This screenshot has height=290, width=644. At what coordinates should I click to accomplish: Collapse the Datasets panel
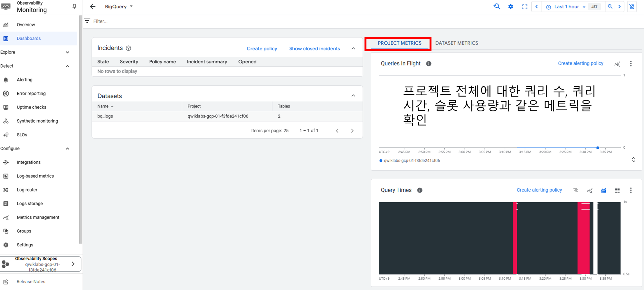(x=353, y=96)
